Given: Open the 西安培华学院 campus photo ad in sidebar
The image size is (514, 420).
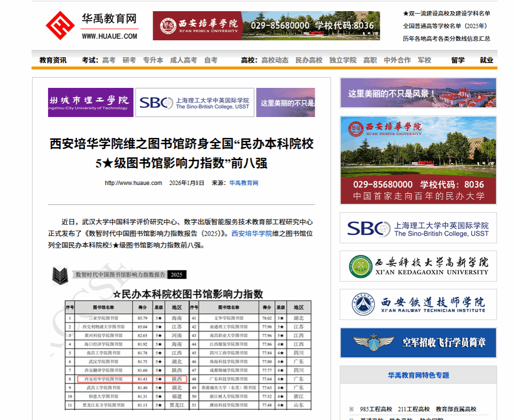Looking at the screenshot, I should 418,160.
